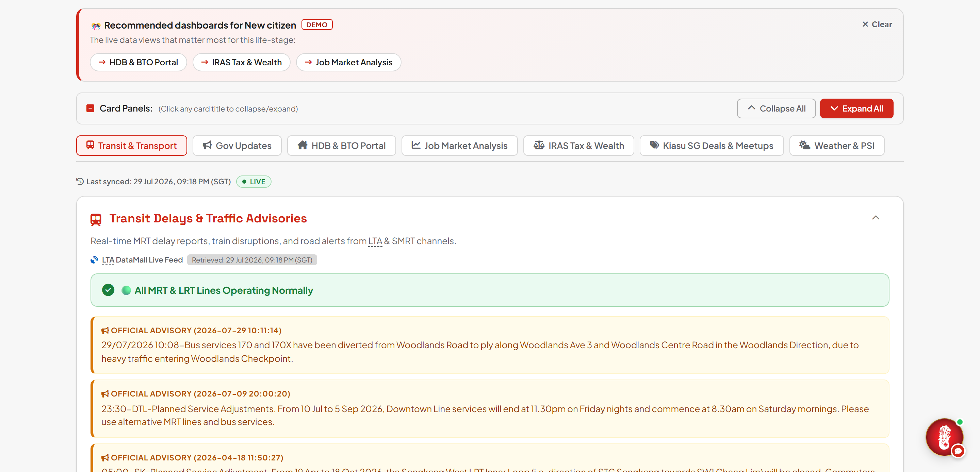Click the chat bubble badge on Merlion button
Image resolution: width=980 pixels, height=472 pixels.
click(x=958, y=451)
